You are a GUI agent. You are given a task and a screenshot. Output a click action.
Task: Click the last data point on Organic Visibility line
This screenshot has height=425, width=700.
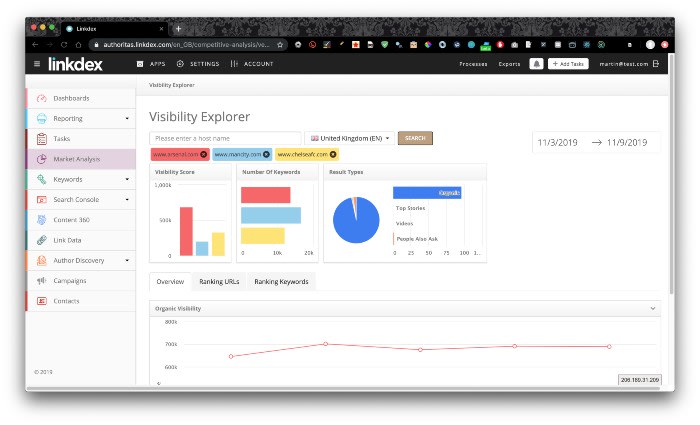tap(609, 346)
